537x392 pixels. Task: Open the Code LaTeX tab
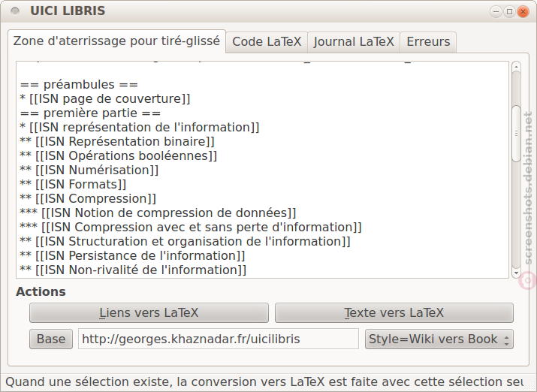coord(267,42)
